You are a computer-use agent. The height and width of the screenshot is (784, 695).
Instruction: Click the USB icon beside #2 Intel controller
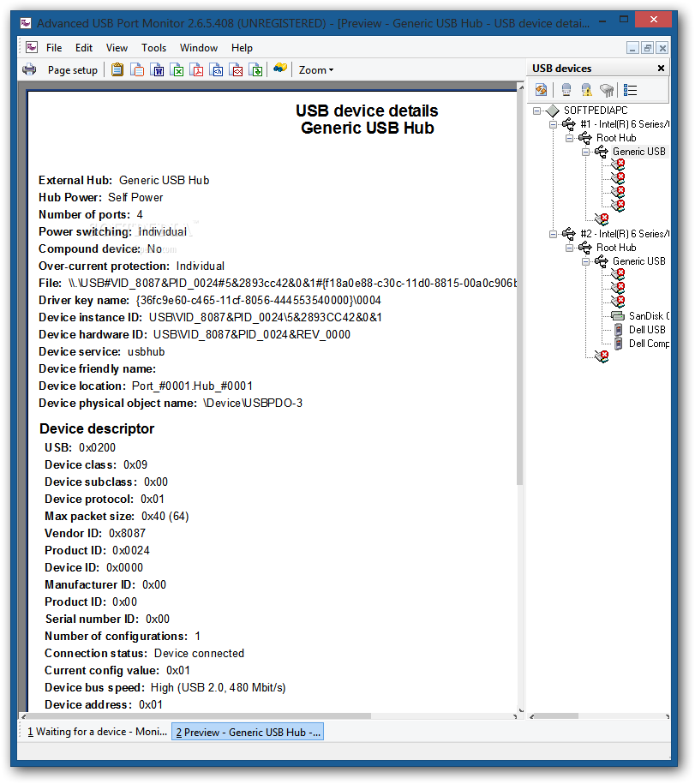569,234
